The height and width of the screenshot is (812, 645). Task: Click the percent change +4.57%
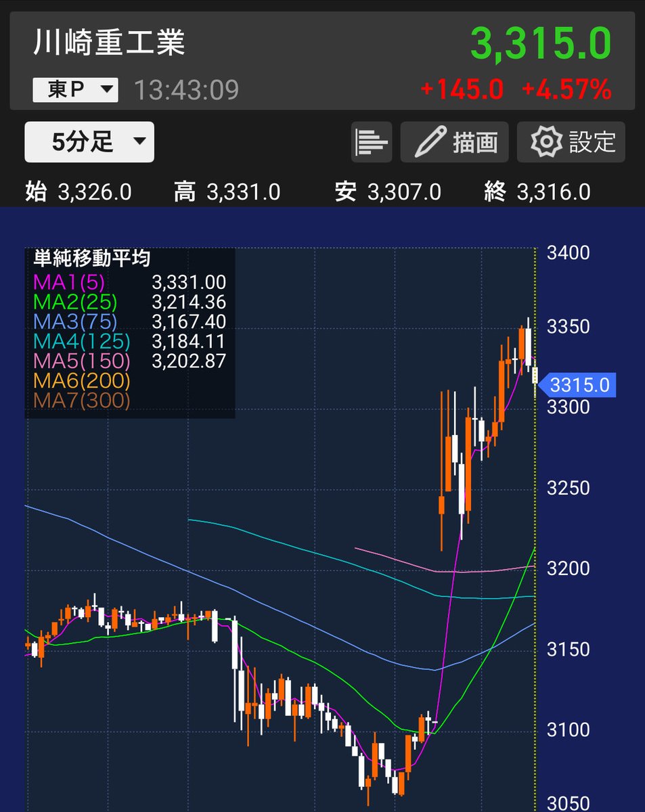click(566, 90)
